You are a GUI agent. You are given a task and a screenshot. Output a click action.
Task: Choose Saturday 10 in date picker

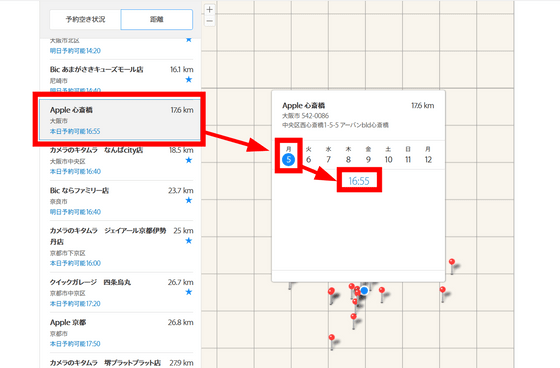point(388,159)
